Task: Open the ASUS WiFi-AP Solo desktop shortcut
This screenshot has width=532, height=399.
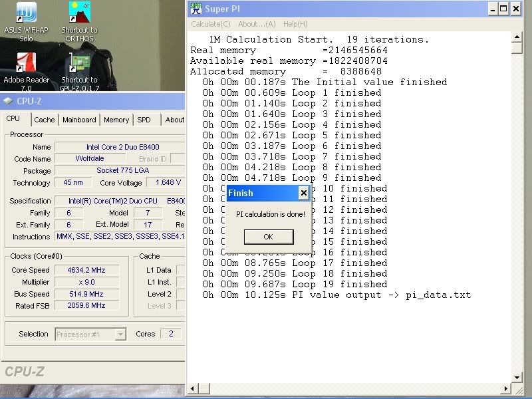Action: [x=26, y=22]
